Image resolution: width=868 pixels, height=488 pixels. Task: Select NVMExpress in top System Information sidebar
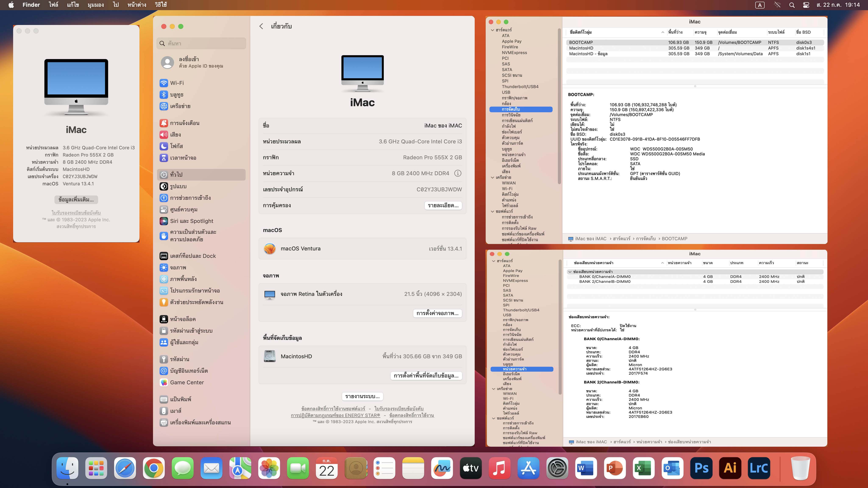(x=514, y=53)
